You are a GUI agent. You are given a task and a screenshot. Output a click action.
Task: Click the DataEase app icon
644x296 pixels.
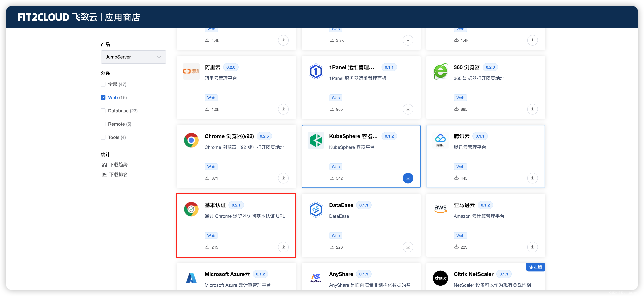[x=316, y=209]
